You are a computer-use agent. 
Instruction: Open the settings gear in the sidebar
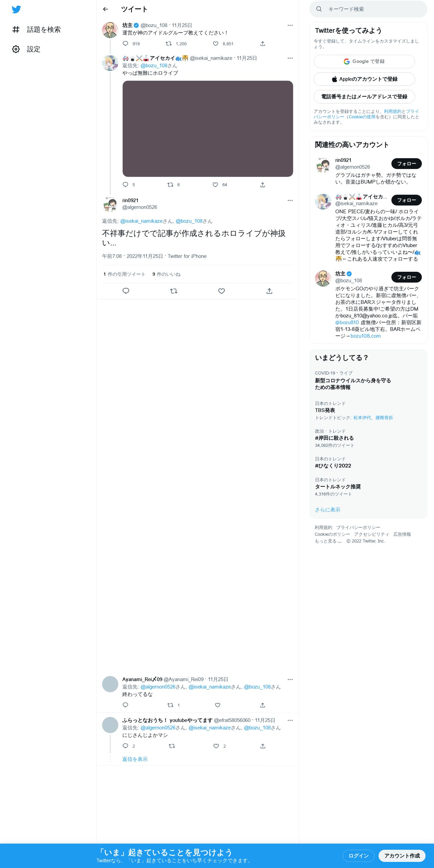point(16,49)
